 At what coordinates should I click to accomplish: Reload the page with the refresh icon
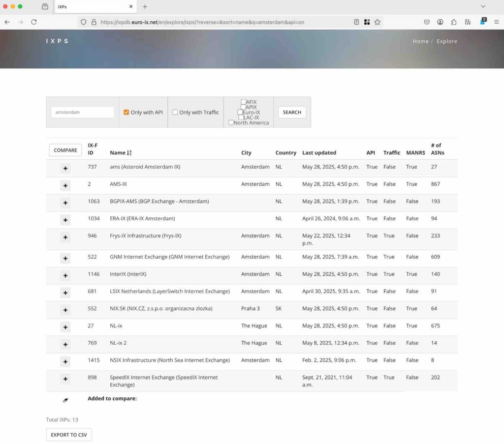pyautogui.click(x=34, y=22)
